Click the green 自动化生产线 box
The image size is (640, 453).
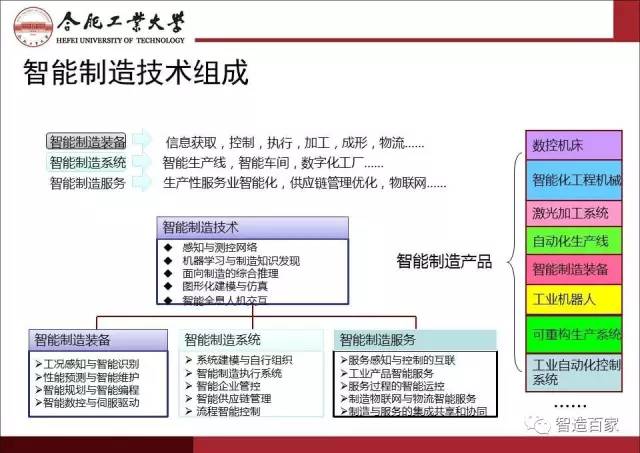[574, 241]
